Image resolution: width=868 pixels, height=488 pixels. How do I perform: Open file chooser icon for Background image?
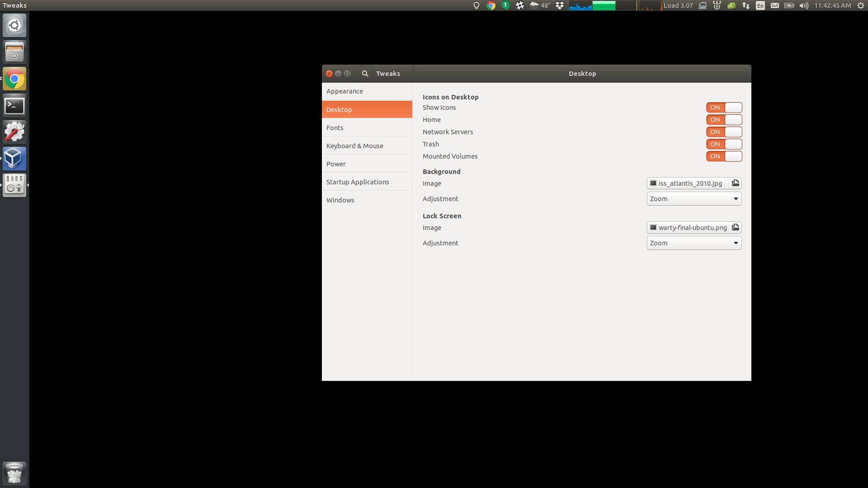(x=736, y=183)
